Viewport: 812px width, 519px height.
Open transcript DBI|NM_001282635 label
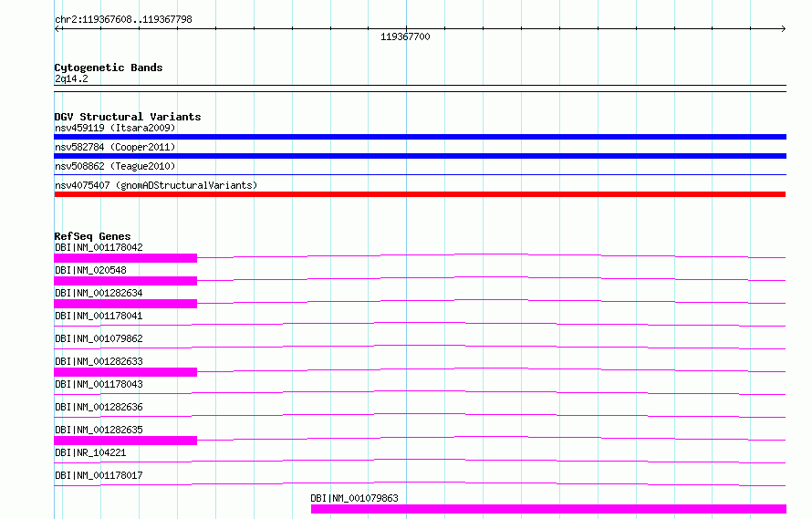point(99,430)
